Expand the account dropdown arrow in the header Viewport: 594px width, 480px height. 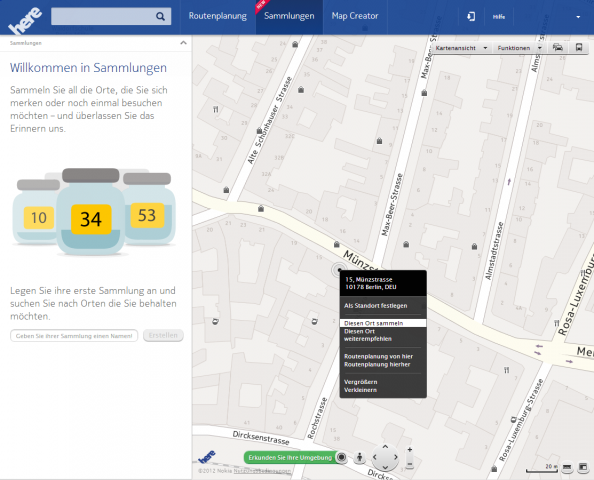pyautogui.click(x=578, y=17)
